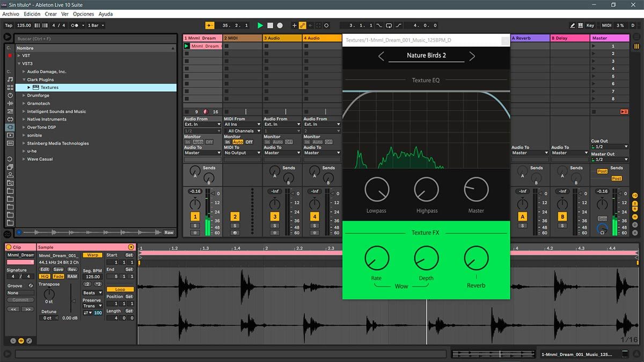Go to previous Textures preset arrow

[381, 56]
